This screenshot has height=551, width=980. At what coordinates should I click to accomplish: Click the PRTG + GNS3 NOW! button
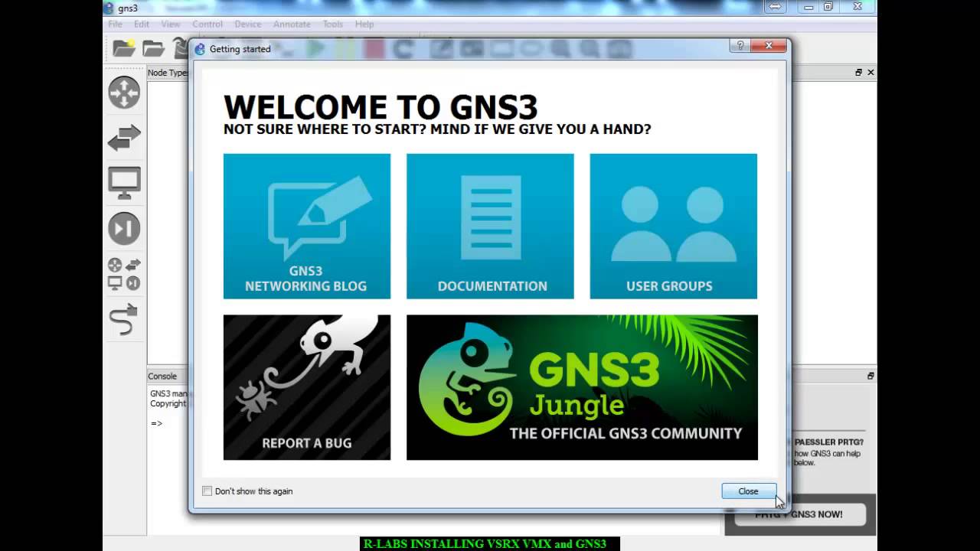(799, 514)
